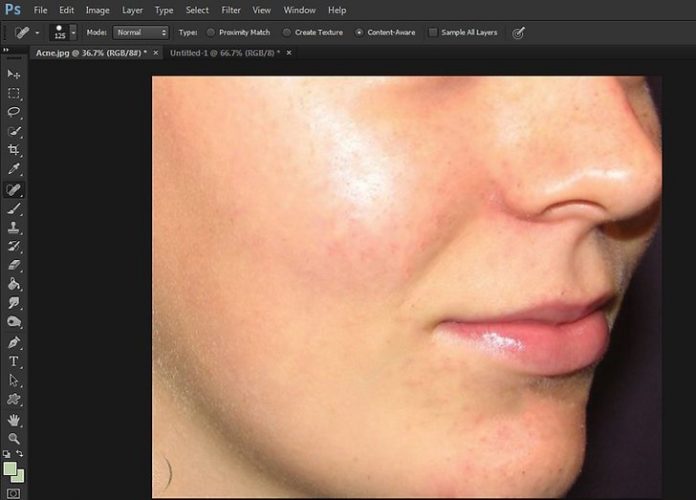
Task: Select the Move tool
Action: click(x=14, y=74)
